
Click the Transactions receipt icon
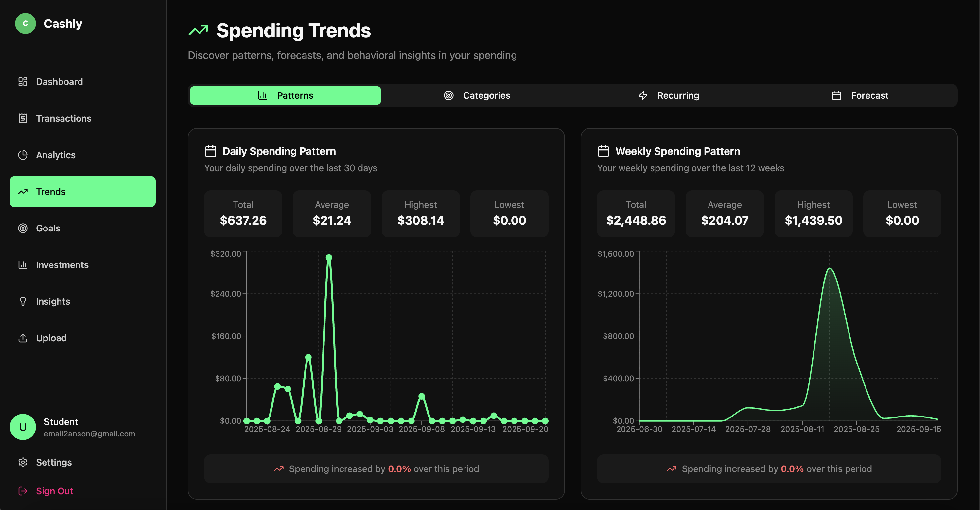click(23, 118)
